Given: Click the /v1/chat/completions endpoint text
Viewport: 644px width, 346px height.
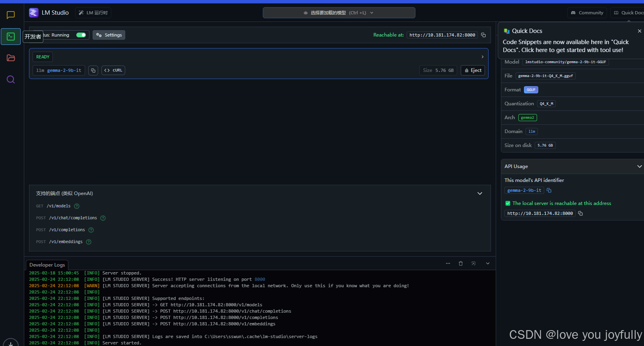Looking at the screenshot, I should point(73,218).
